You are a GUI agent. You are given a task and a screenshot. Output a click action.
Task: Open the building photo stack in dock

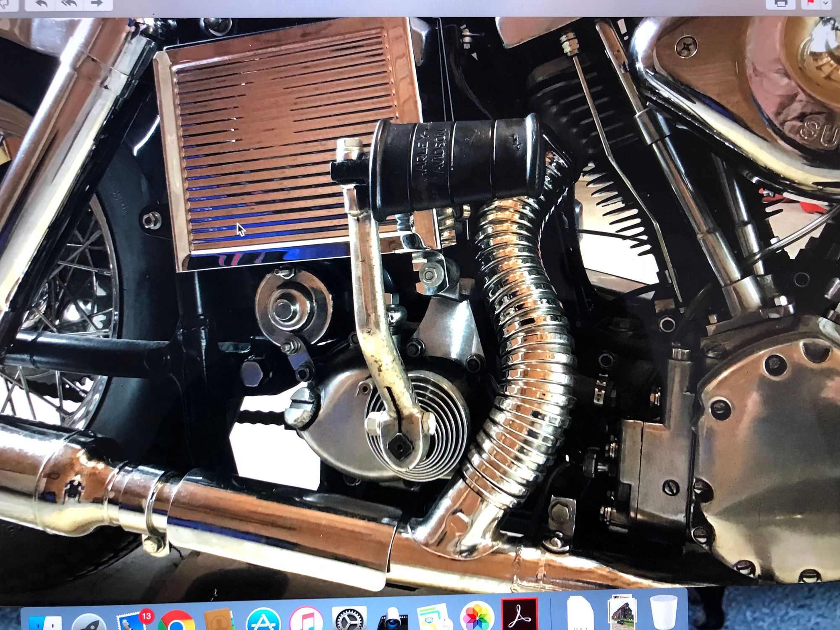click(x=622, y=613)
